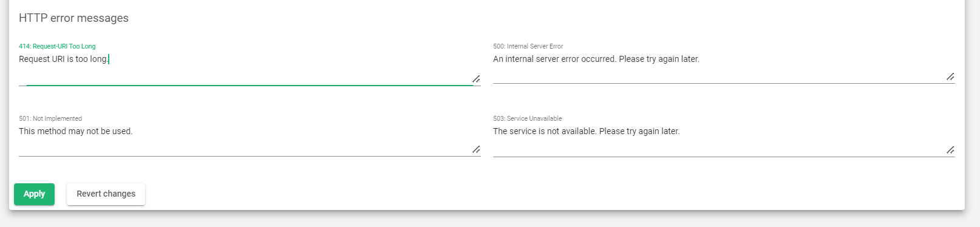
Task: Click the '501: Not Implemented' label
Action: pos(50,118)
